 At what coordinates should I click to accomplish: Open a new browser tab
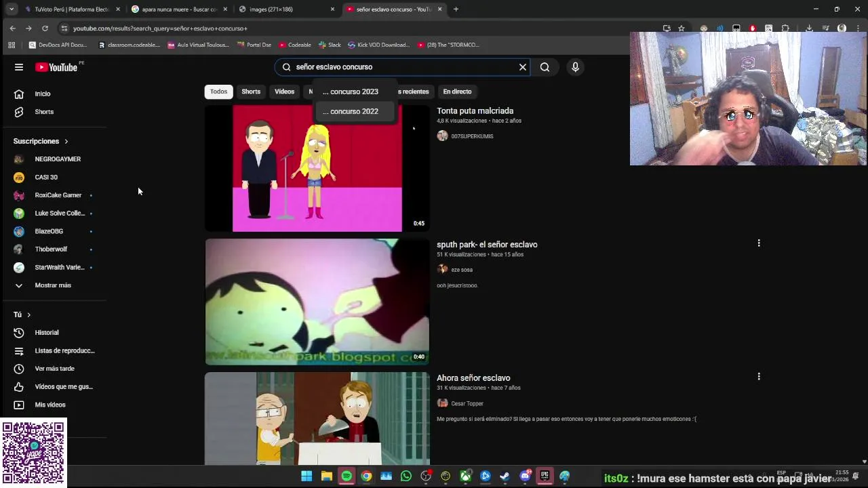(x=456, y=9)
